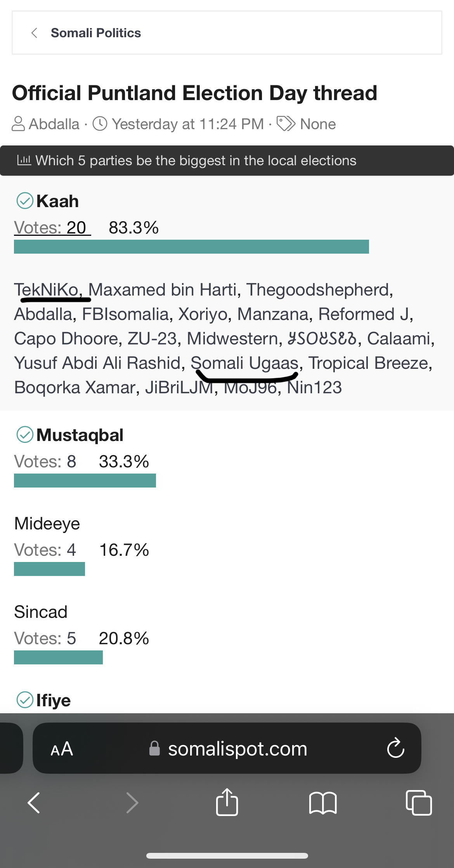The width and height of the screenshot is (454, 868).
Task: Tap the tag icon next to None
Action: 286,124
